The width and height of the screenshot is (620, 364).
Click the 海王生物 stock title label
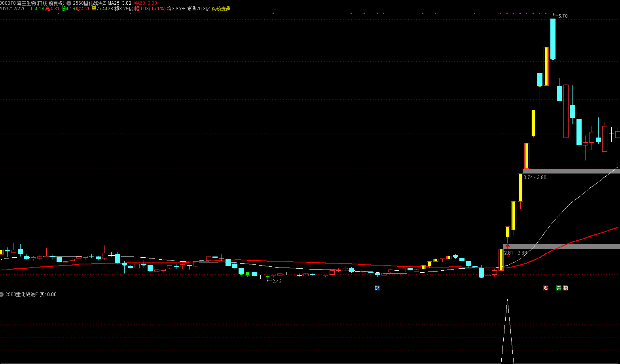[x=40, y=3]
